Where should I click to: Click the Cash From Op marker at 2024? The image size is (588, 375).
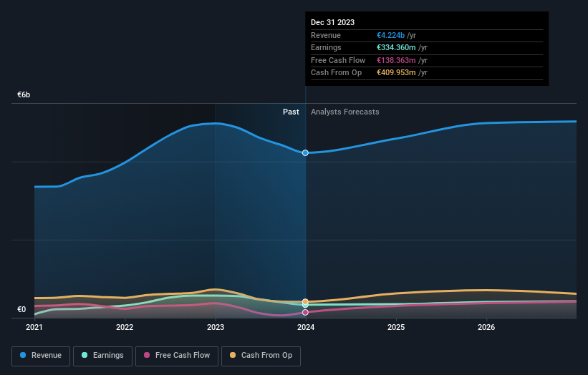pos(305,301)
